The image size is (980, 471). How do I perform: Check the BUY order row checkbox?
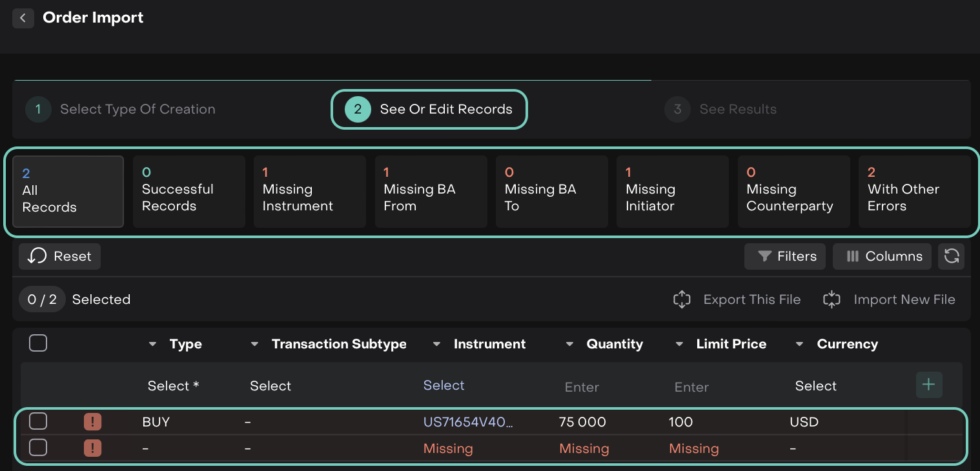38,422
